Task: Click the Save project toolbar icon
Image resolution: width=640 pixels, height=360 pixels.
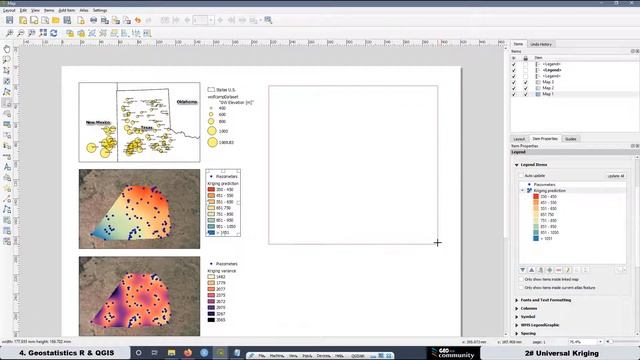Action: point(9,20)
